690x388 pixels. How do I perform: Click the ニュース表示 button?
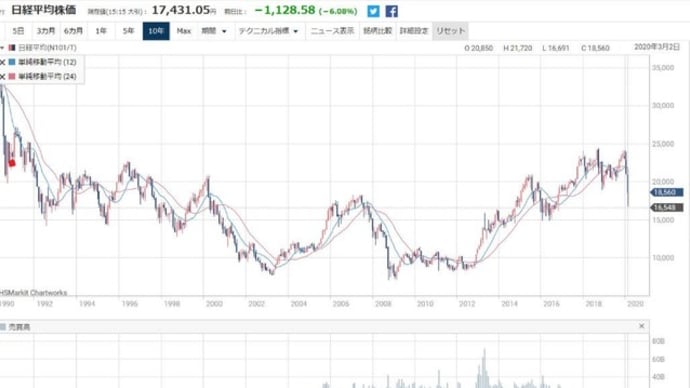pyautogui.click(x=333, y=31)
